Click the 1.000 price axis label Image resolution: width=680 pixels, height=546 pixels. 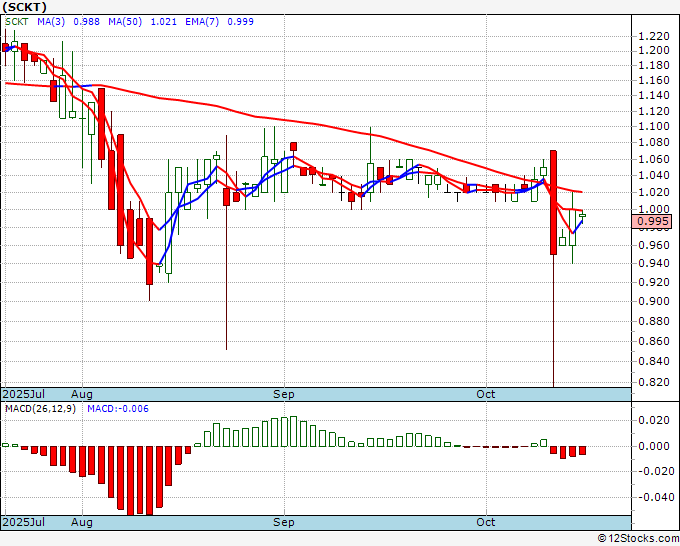tap(654, 209)
